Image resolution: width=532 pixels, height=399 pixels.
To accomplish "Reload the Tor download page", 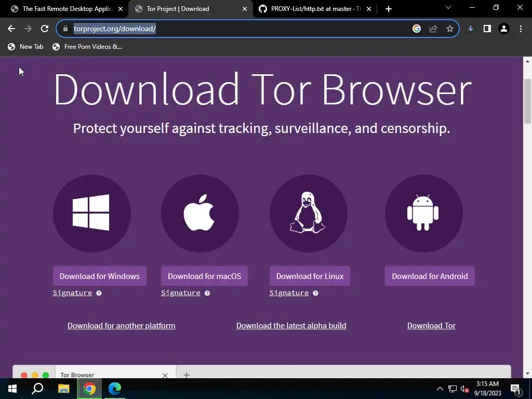I will [x=45, y=29].
